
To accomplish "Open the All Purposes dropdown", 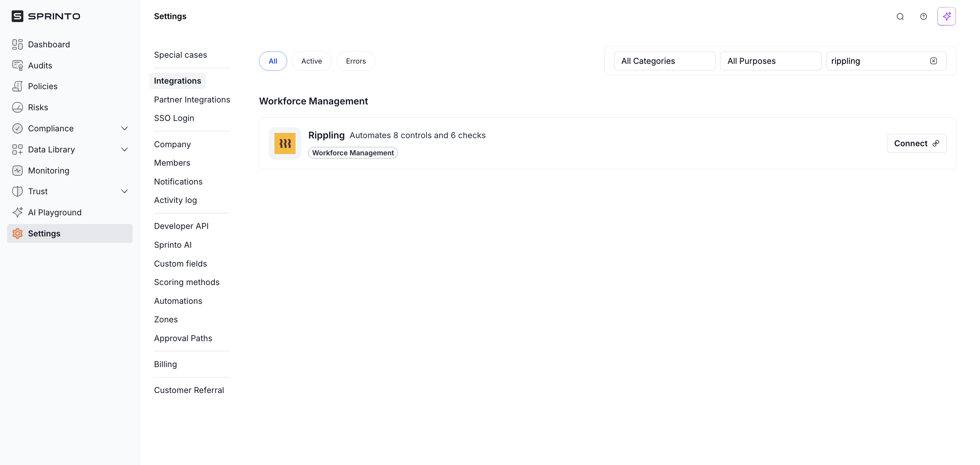I will (x=770, y=61).
